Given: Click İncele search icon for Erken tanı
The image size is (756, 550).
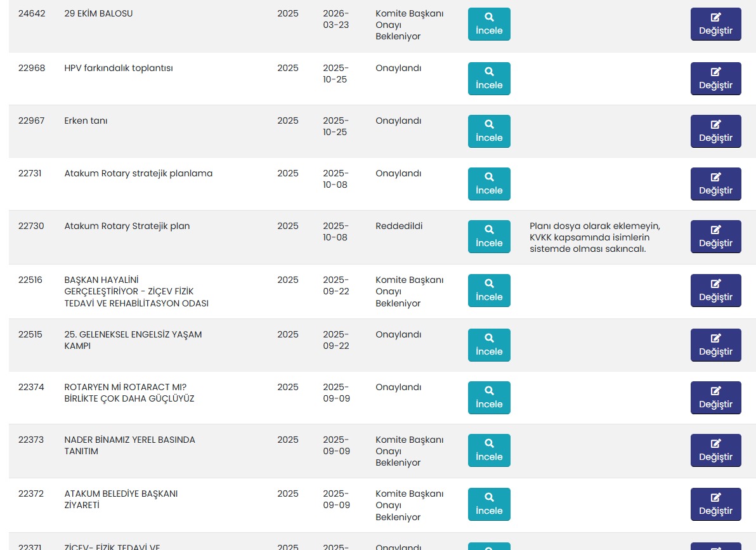Looking at the screenshot, I should tap(489, 131).
